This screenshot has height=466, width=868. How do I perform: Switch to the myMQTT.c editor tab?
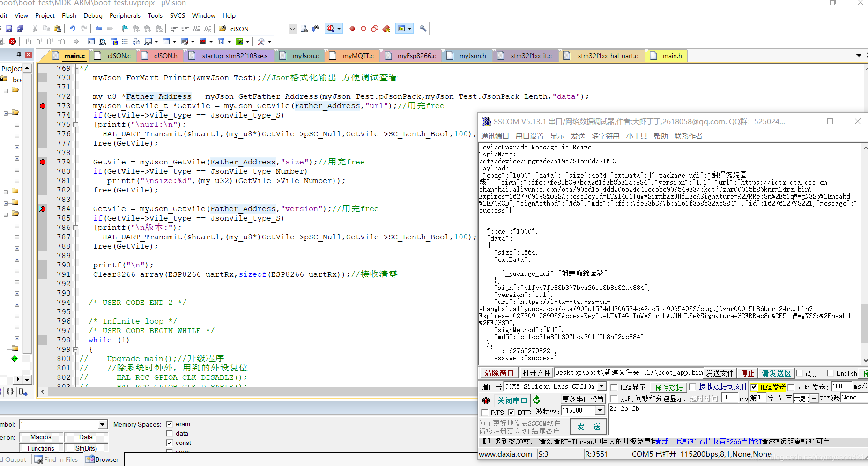352,56
